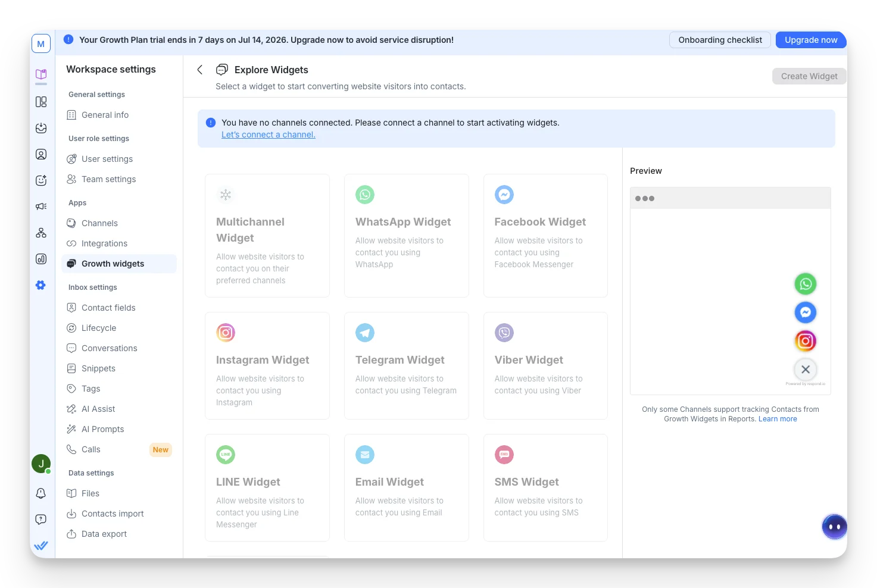This screenshot has height=588, width=877.
Task: Click the WhatsApp icon in preview
Action: pyautogui.click(x=806, y=284)
